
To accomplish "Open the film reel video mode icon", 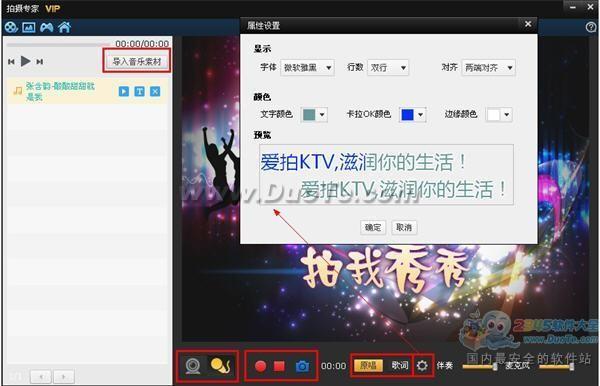I will tap(11, 27).
